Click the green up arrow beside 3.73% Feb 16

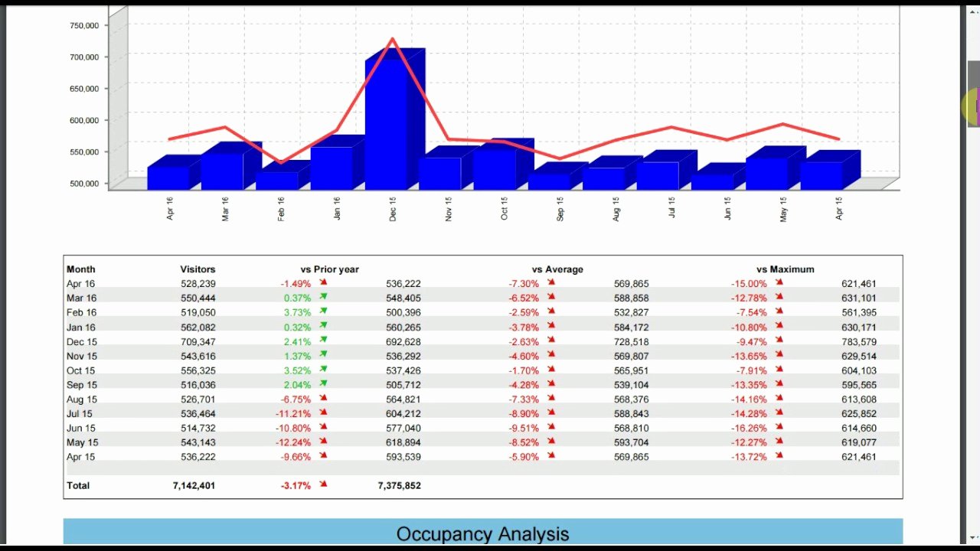point(323,311)
